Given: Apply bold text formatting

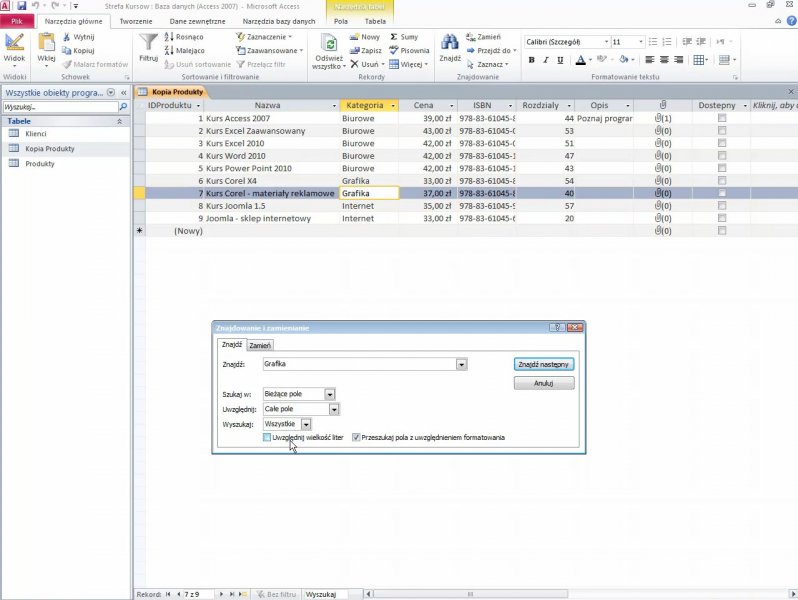Looking at the screenshot, I should pos(531,60).
